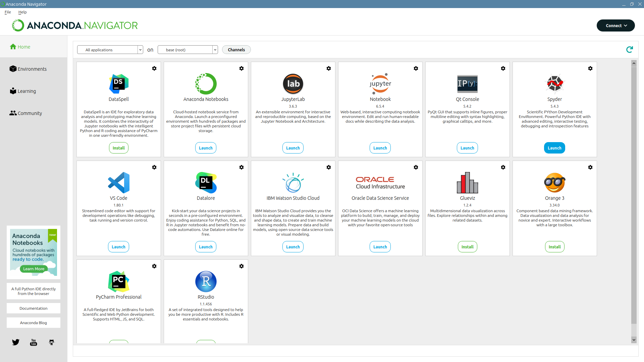Open settings gear on JupyterLab card
Screen dimensions: 644x362
coord(329,68)
